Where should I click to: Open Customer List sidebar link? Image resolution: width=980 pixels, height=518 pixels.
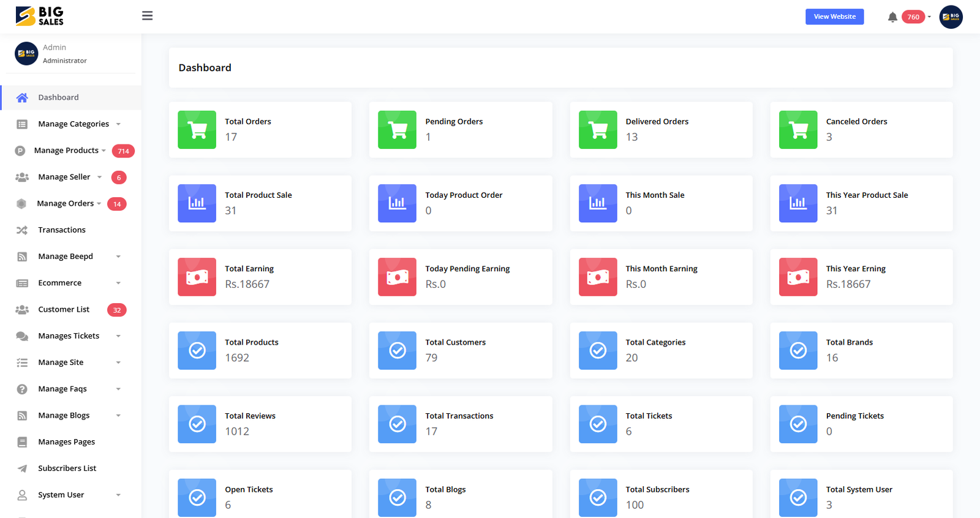click(x=64, y=310)
